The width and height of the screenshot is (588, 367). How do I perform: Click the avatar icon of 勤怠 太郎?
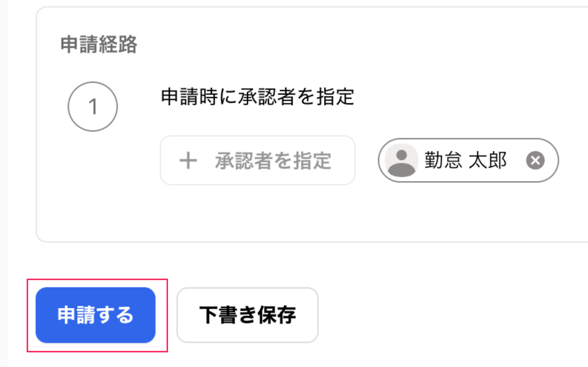click(x=401, y=160)
